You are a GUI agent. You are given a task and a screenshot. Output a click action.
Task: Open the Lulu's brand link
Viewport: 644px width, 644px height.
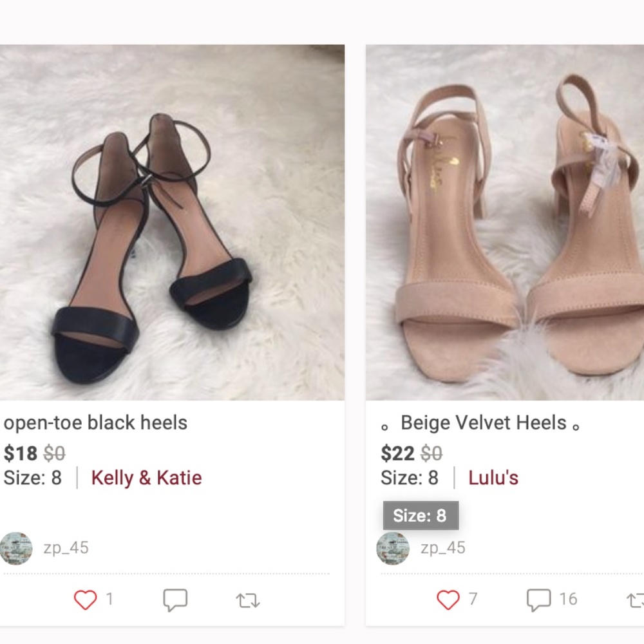coord(493,478)
